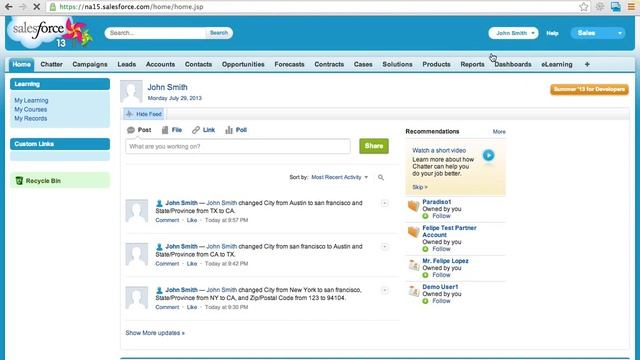Play the Chatter short video
640x360 pixels.
pyautogui.click(x=488, y=155)
